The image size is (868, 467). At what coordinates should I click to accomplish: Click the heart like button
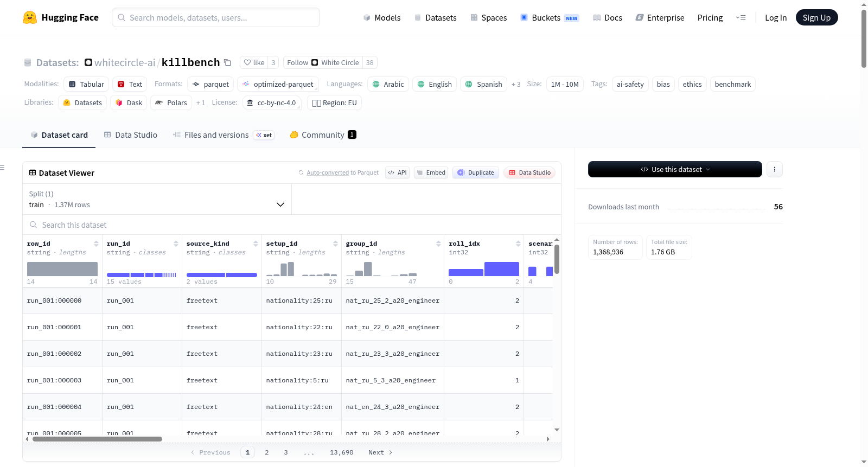[254, 62]
